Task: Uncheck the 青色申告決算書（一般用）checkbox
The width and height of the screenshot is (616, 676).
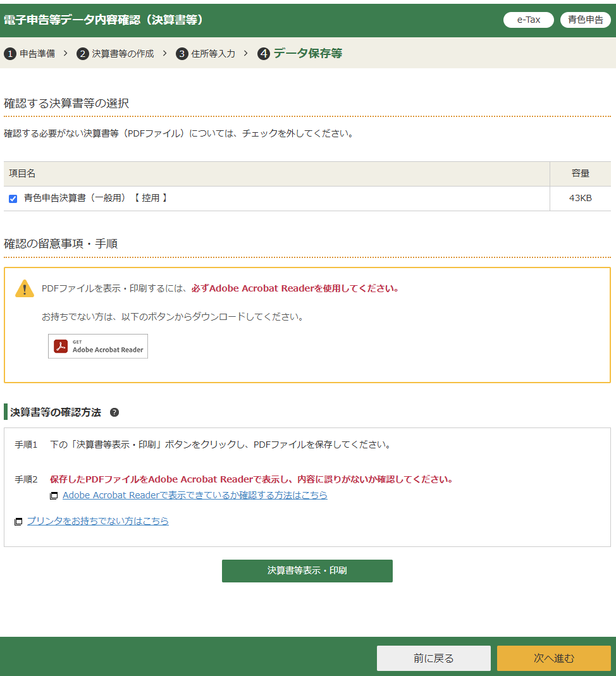Action: pyautogui.click(x=13, y=199)
